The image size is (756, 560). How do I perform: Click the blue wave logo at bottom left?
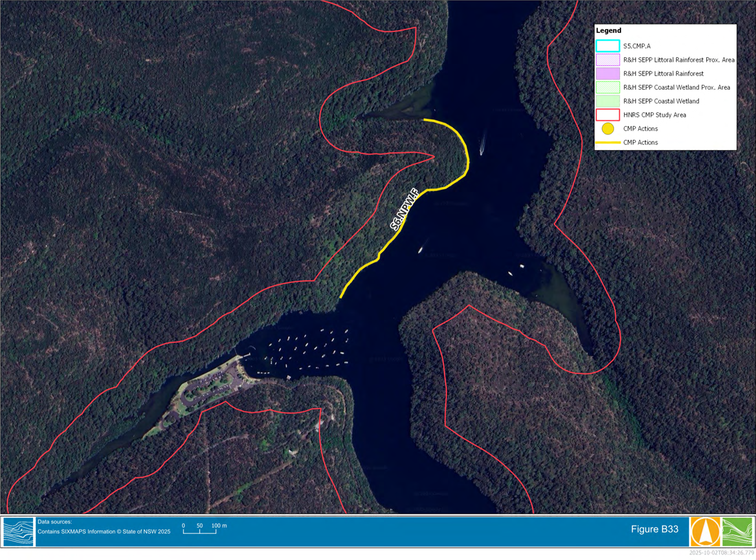(19, 532)
